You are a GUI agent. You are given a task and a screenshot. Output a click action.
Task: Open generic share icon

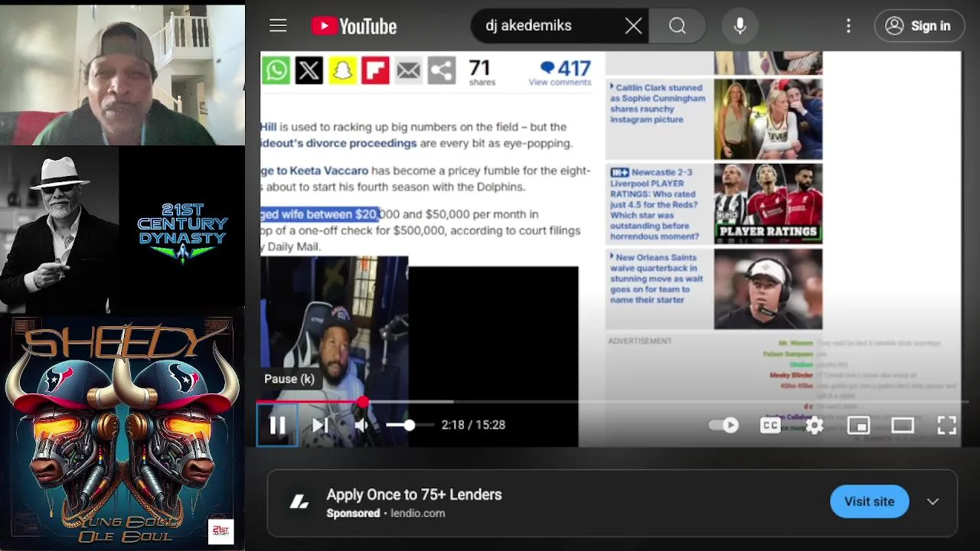[x=441, y=70]
